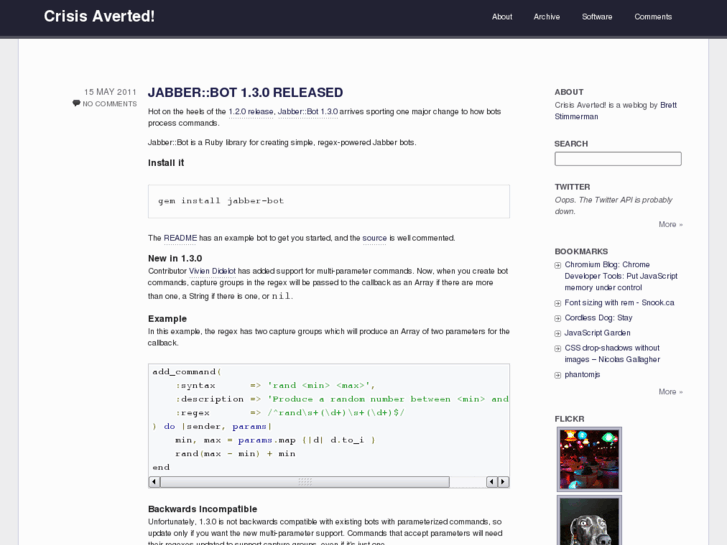Follow the 1.2.0 release link

pyautogui.click(x=251, y=111)
